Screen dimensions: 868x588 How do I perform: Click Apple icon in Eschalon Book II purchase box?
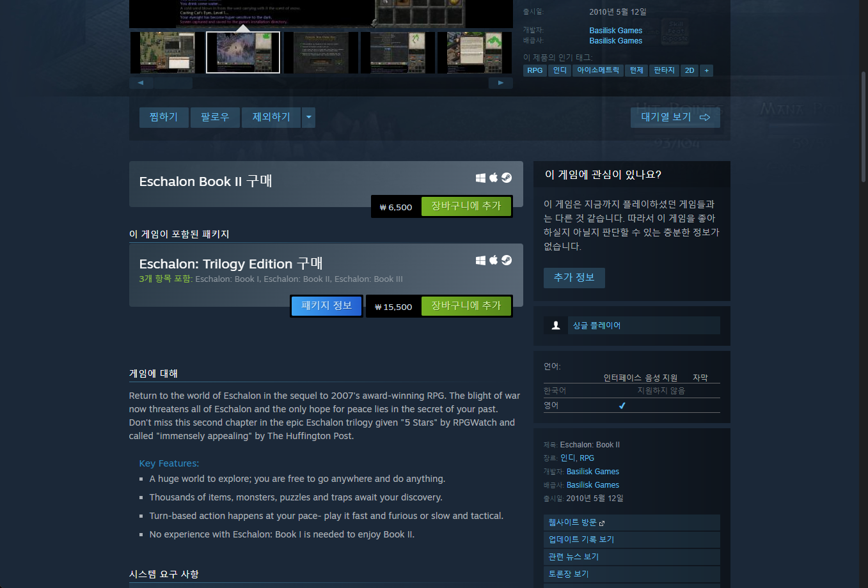[493, 178]
